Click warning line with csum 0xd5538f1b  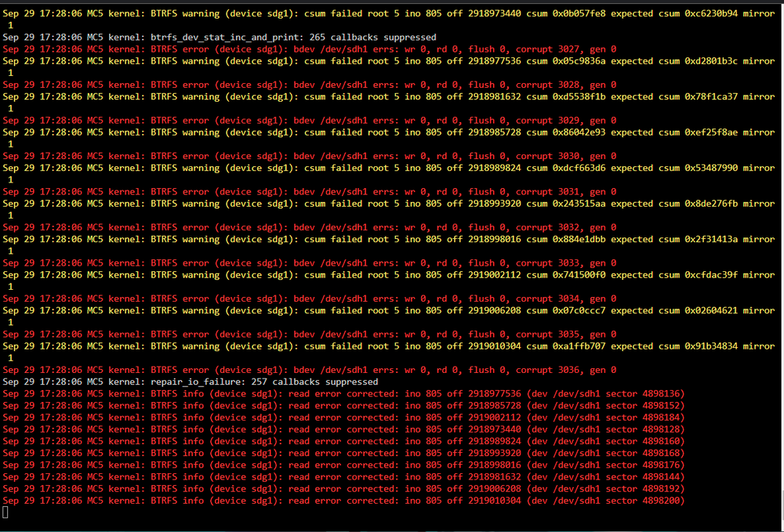pyautogui.click(x=389, y=103)
